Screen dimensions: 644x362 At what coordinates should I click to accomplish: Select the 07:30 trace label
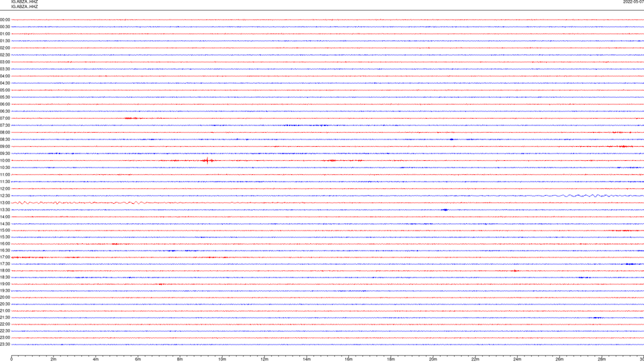(x=5, y=125)
